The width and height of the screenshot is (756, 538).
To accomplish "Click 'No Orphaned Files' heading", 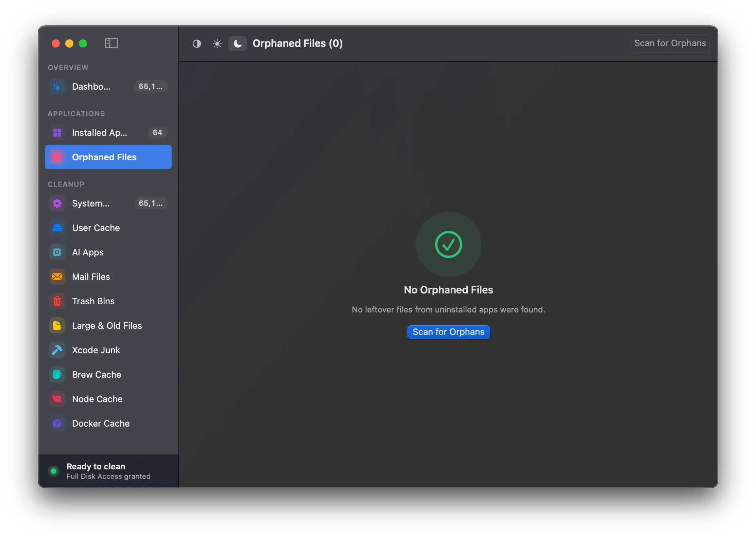I will (448, 290).
